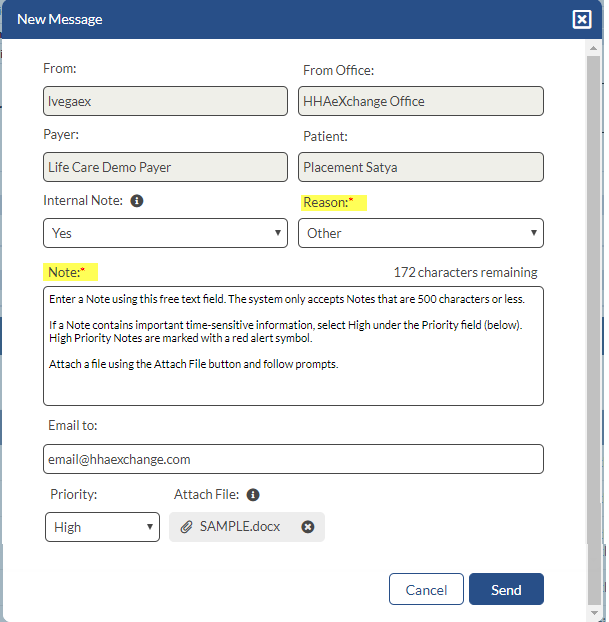
Task: Click the scrollbar down arrow
Action: point(594,612)
